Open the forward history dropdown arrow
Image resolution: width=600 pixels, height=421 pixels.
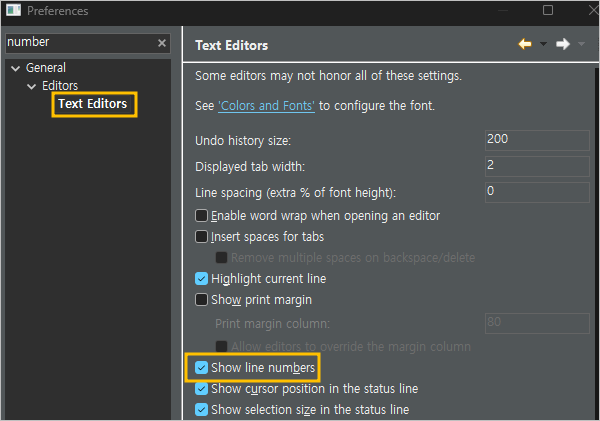tap(581, 44)
